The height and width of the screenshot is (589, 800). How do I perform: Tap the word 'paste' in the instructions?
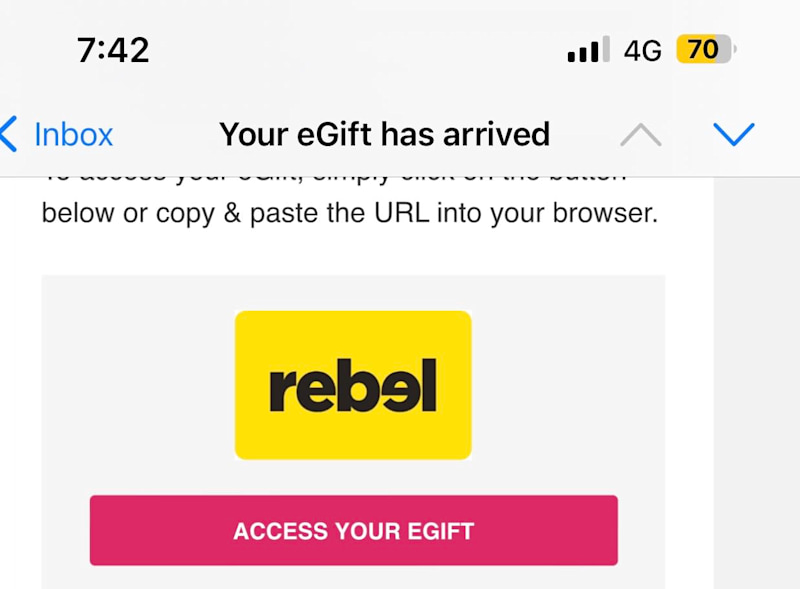tap(282, 214)
